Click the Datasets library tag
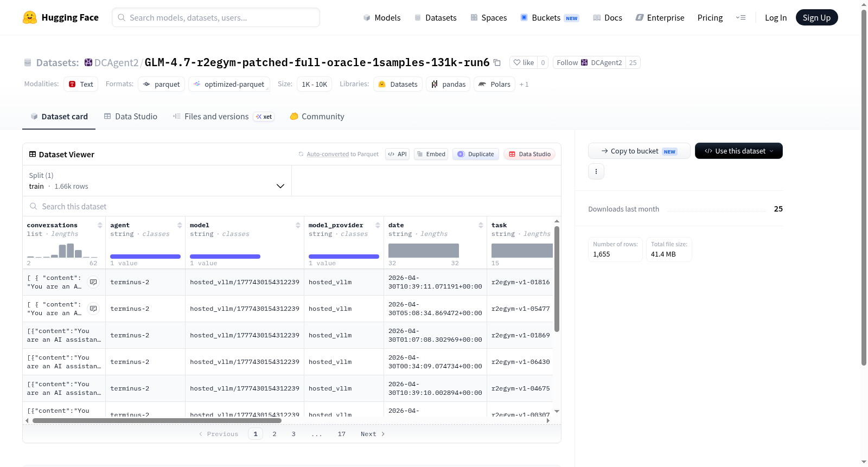Image resolution: width=868 pixels, height=467 pixels. [x=398, y=84]
